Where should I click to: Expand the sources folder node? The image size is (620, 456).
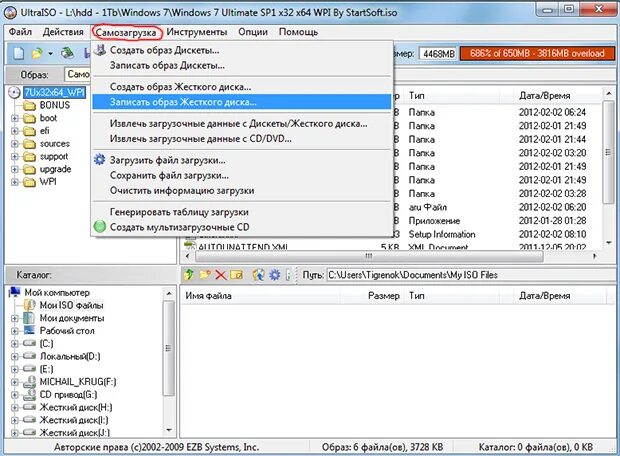(15, 144)
